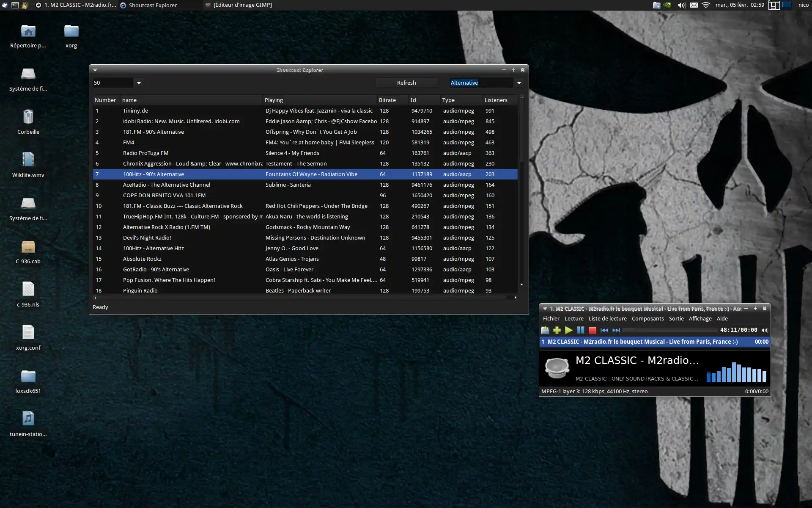This screenshot has width=812, height=508.
Task: Skip to the next track
Action: point(616,330)
